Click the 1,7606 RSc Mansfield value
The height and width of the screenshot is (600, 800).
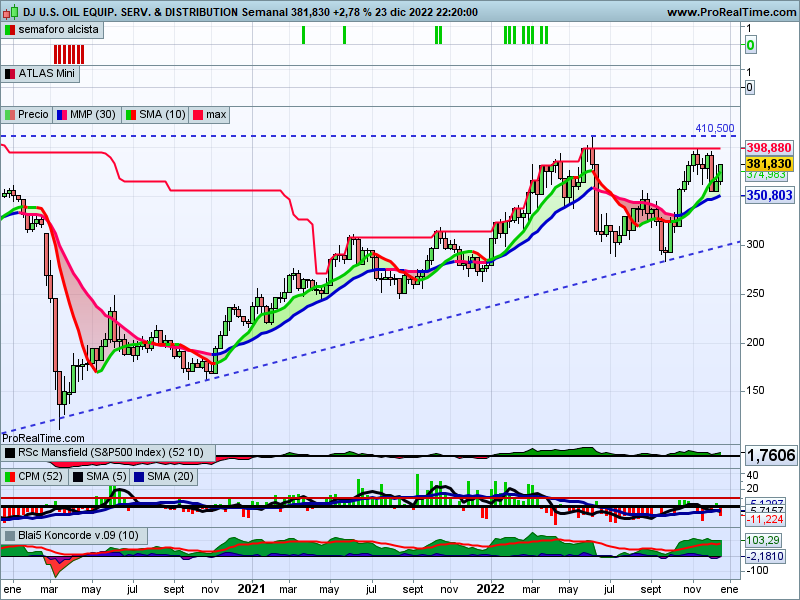click(771, 455)
